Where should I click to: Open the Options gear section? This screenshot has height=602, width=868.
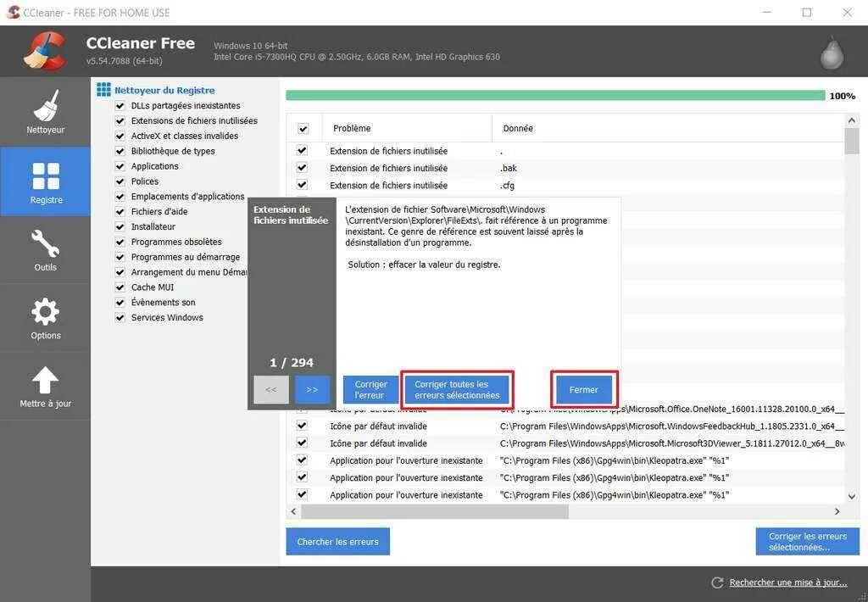46,319
